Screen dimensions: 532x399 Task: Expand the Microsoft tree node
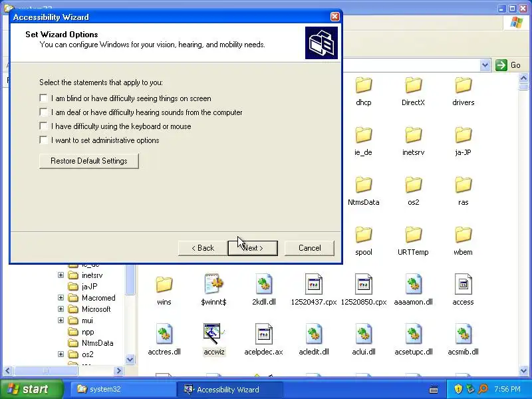pos(61,309)
